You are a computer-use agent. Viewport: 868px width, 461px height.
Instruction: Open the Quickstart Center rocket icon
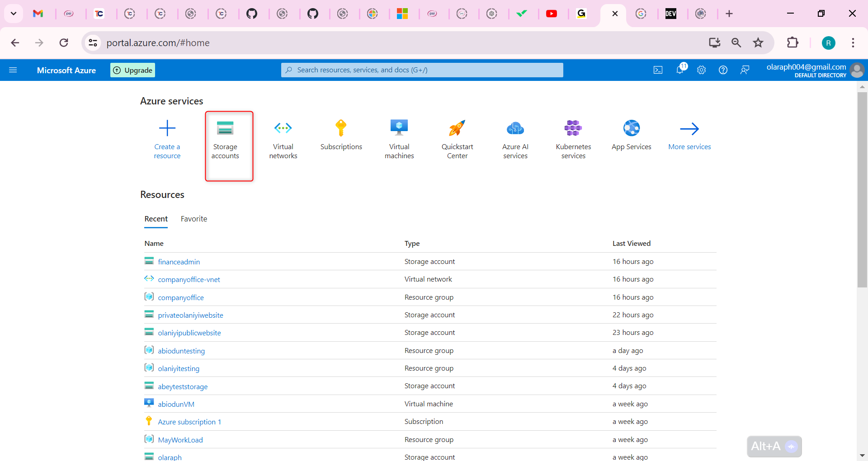(457, 128)
